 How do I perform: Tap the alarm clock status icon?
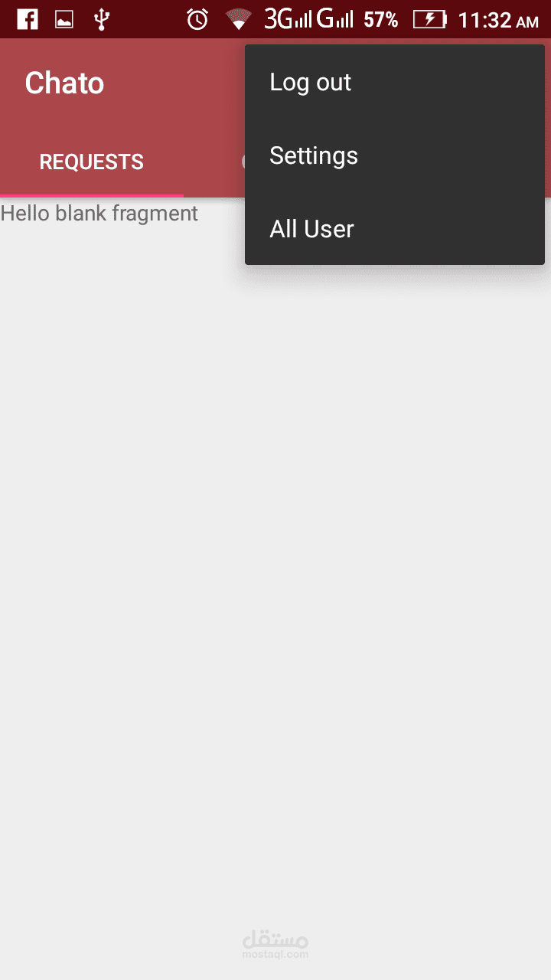197,19
